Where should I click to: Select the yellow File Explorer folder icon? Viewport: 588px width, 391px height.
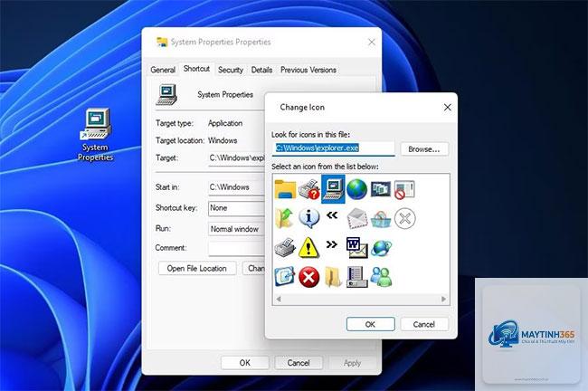click(x=285, y=189)
